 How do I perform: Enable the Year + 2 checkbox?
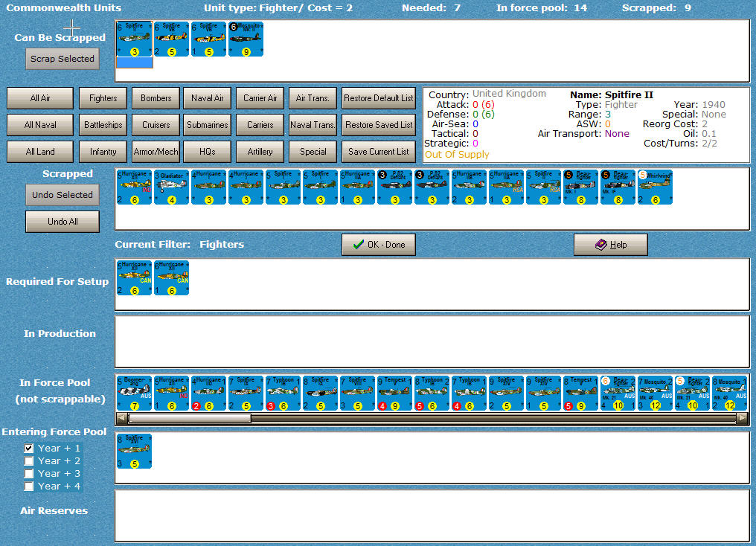click(x=28, y=460)
